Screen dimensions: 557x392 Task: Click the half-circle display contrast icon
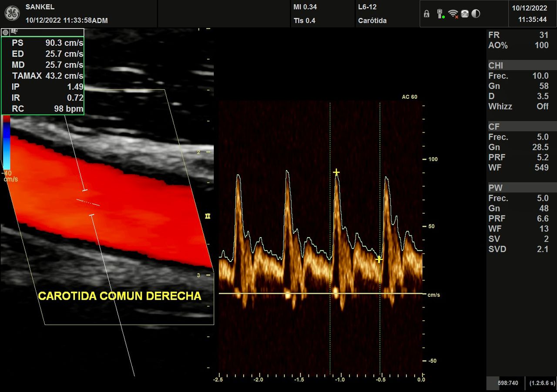(476, 14)
